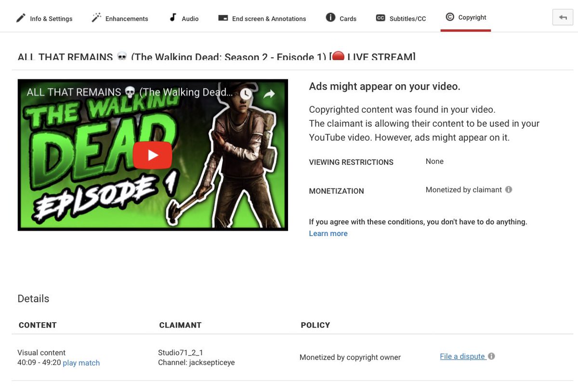Click the ALL THAT REMAINS video title heading
This screenshot has height=392, width=578.
216,56
